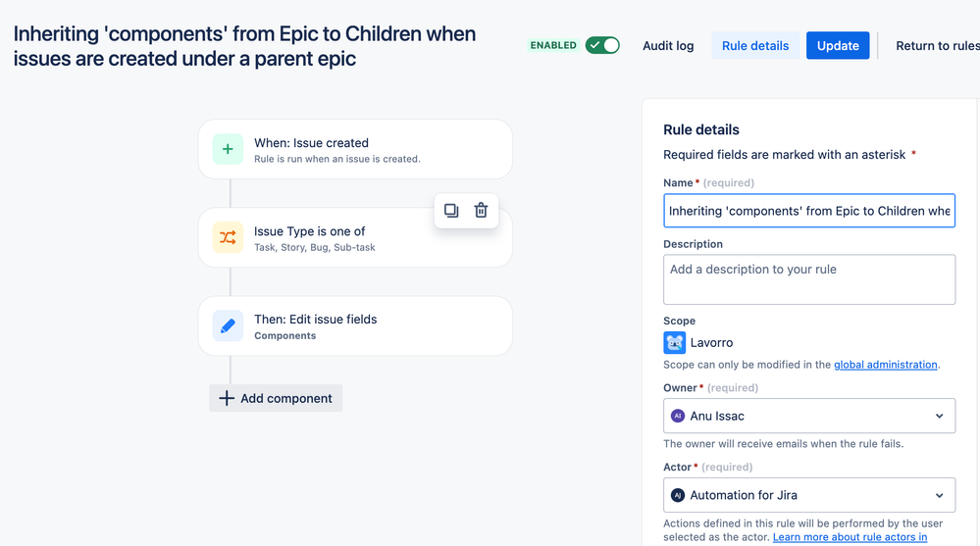Click the rule Name input field

[x=809, y=211]
